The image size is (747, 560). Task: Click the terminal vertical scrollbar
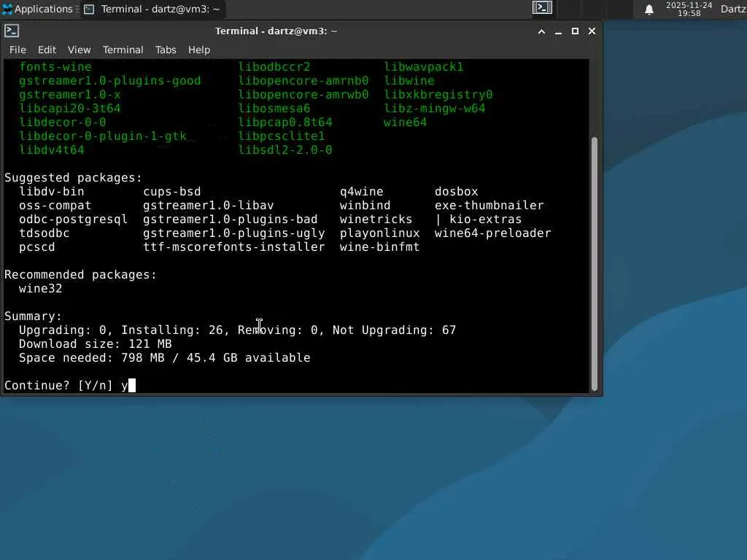(594, 264)
